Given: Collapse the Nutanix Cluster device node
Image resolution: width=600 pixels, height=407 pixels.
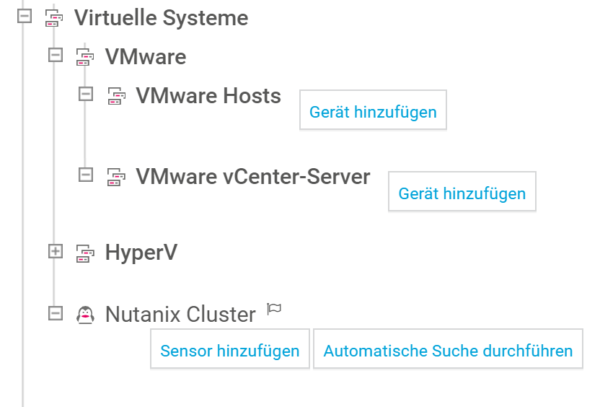Looking at the screenshot, I should click(55, 313).
